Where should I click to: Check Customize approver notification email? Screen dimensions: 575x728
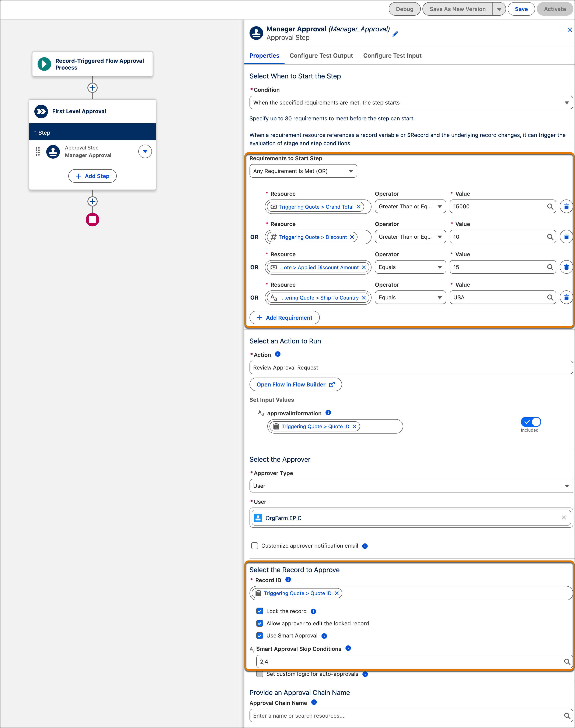click(255, 546)
